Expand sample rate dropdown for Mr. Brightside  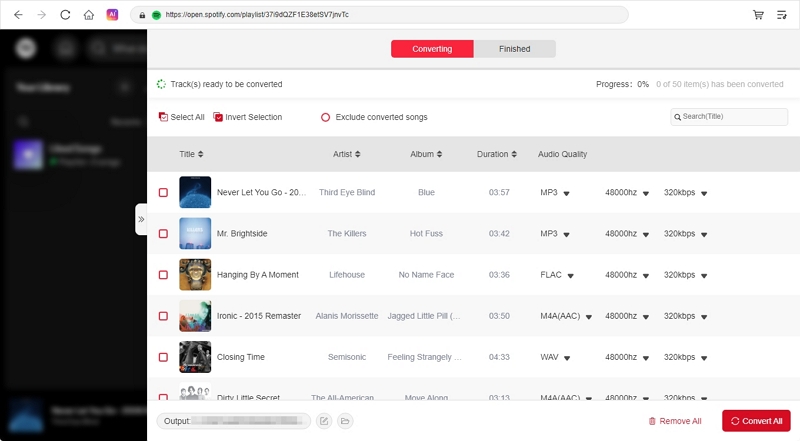point(647,234)
